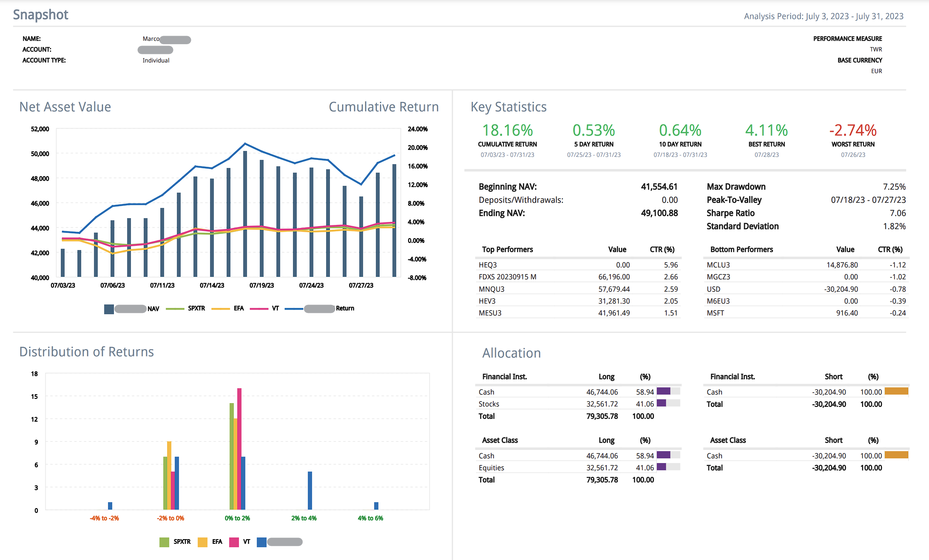Click EFA orange square in distribution legend
The width and height of the screenshot is (929, 560).
[202, 542]
